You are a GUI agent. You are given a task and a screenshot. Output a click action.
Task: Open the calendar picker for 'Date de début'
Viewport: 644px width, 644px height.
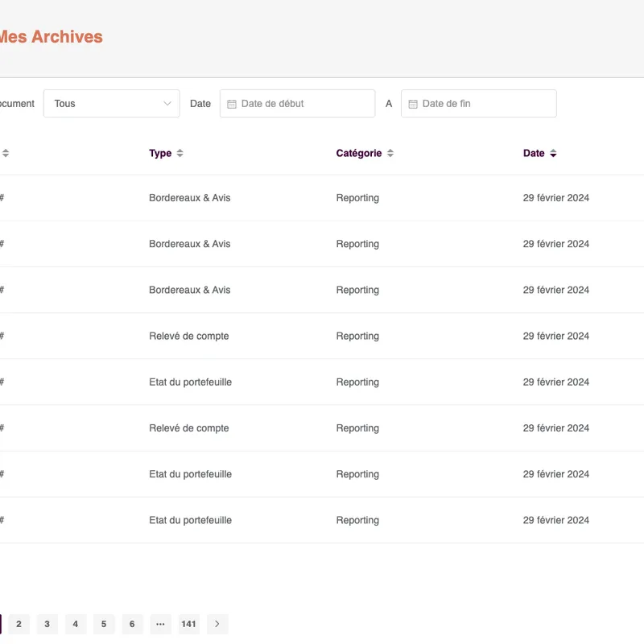pos(233,103)
